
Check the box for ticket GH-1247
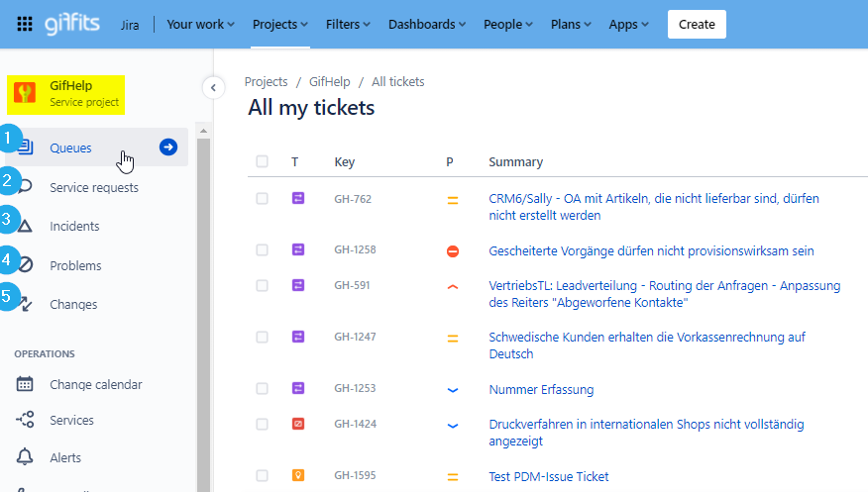click(262, 338)
